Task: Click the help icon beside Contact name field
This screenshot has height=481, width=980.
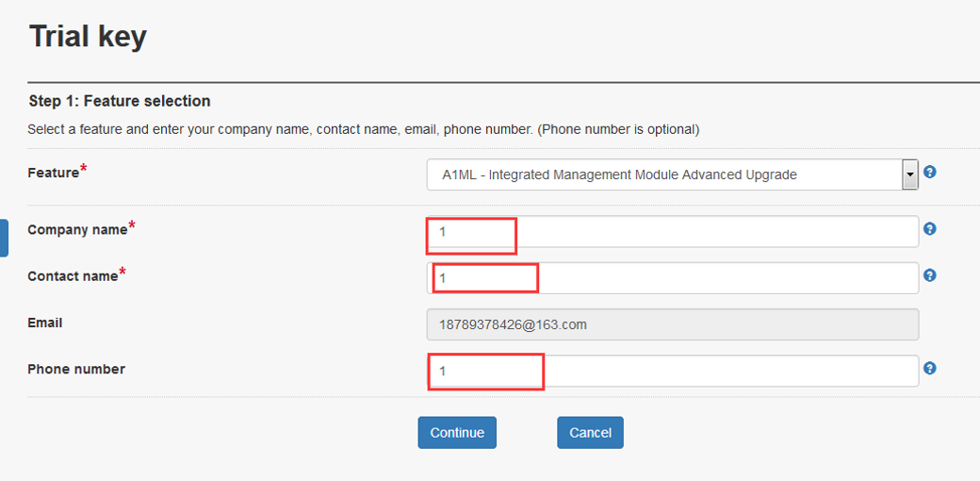Action: pos(929,275)
